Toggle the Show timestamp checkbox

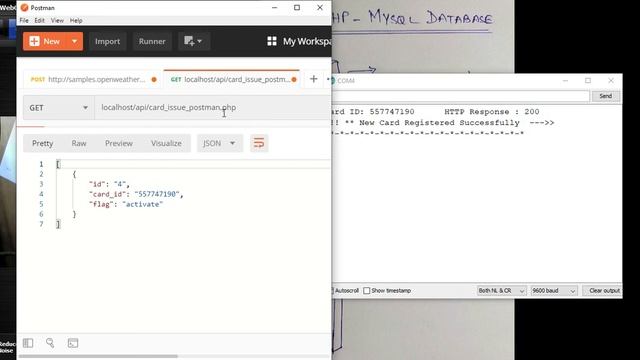tap(367, 291)
